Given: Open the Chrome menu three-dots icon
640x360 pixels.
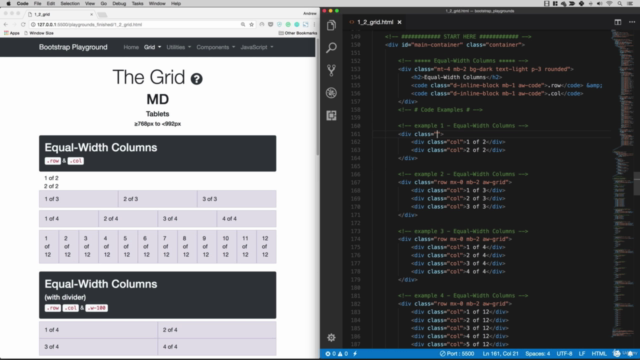Looking at the screenshot, I should 314,24.
